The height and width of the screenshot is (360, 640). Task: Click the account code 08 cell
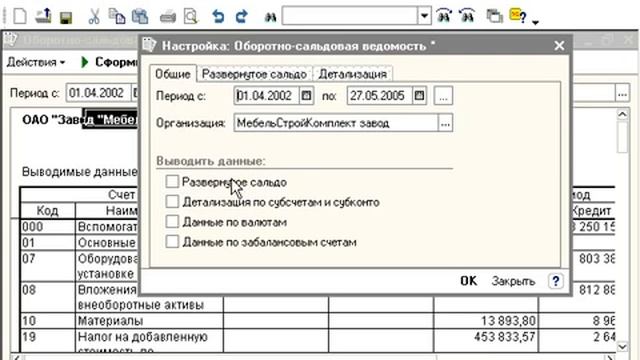[48, 298]
